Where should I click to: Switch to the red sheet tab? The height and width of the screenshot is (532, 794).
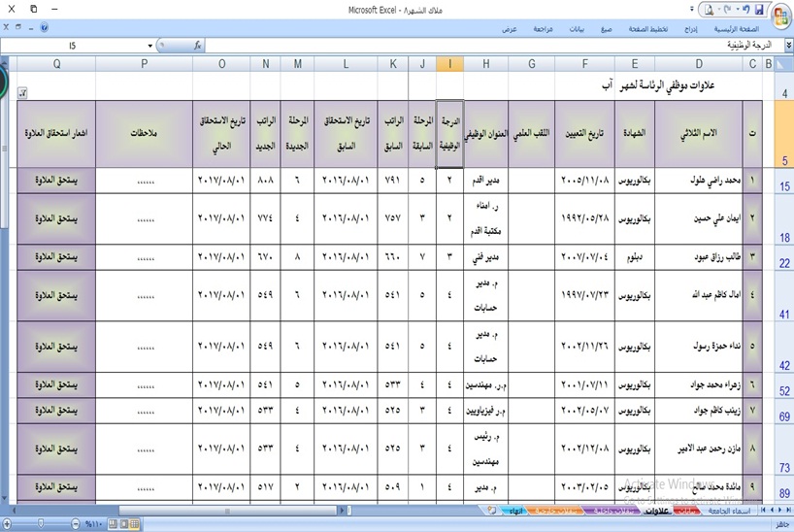686,511
